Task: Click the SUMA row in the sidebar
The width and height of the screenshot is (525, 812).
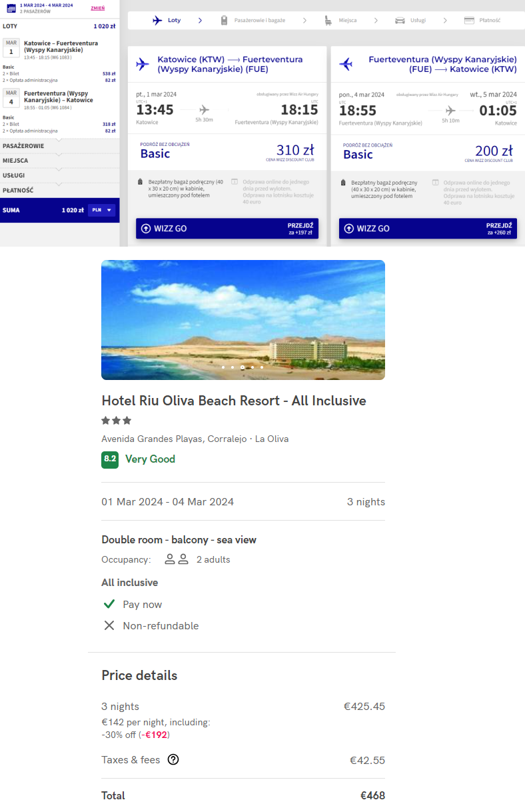Action: tap(60, 210)
